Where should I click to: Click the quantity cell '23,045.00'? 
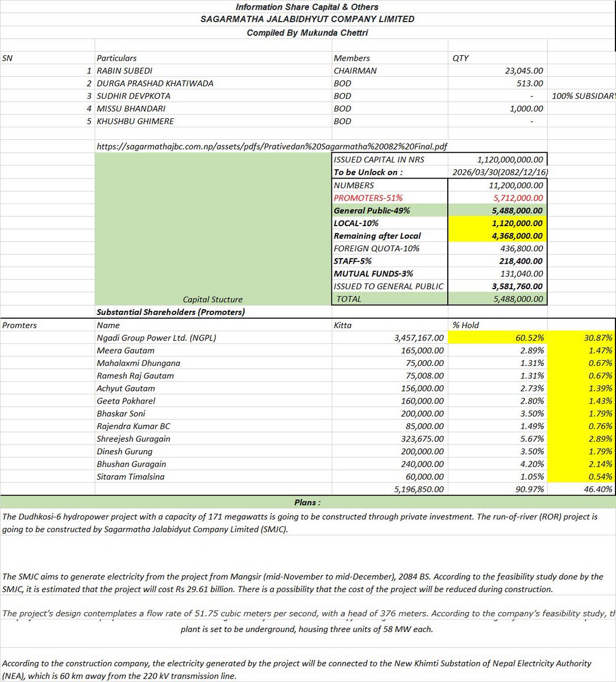pos(497,71)
